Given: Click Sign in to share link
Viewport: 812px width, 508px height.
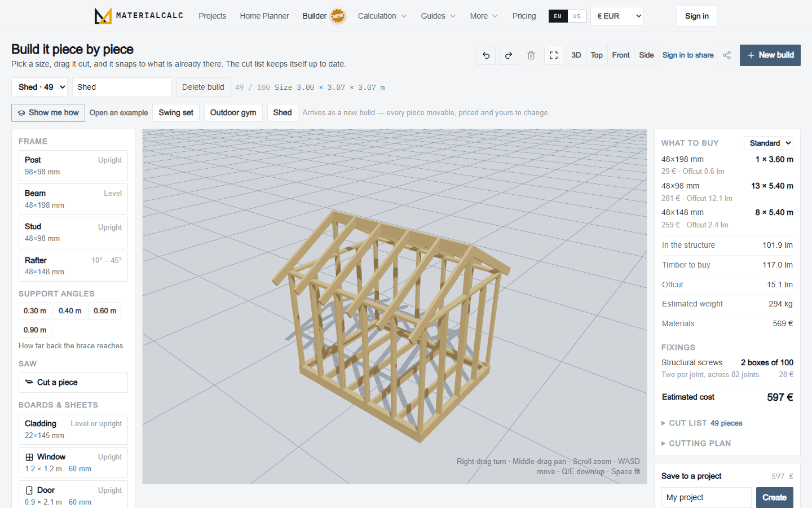Looking at the screenshot, I should click(x=688, y=55).
